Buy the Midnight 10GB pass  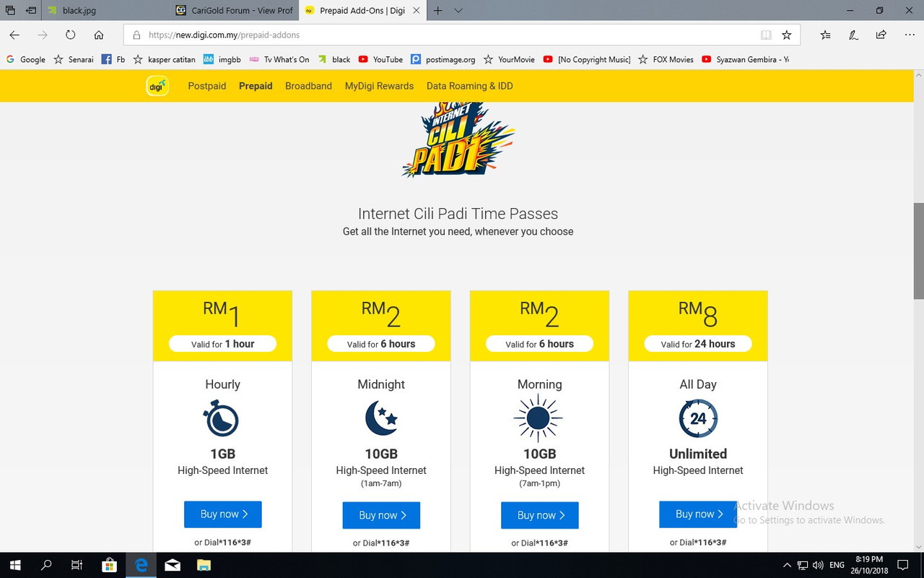[x=381, y=515]
